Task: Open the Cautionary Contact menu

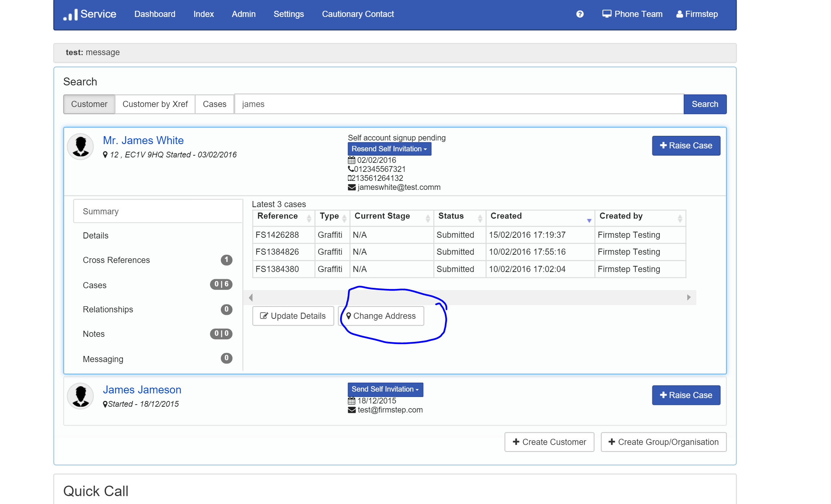Action: point(358,14)
